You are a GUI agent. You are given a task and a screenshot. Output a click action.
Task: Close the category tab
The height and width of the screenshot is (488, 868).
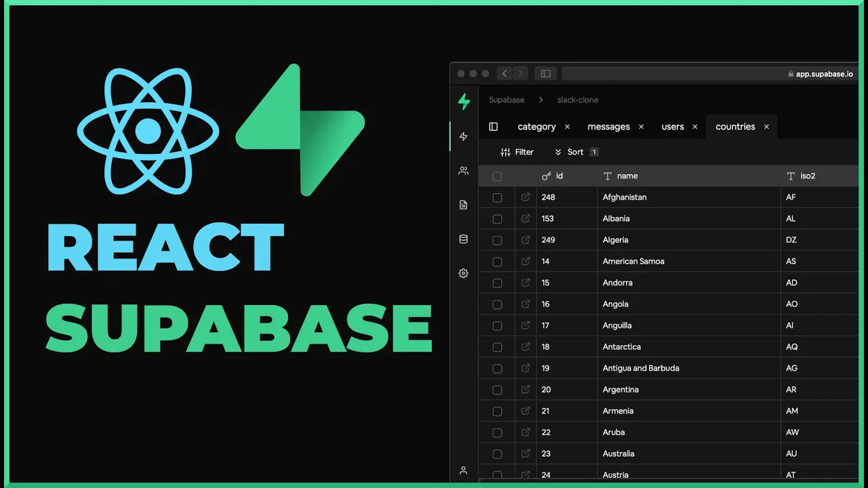pyautogui.click(x=567, y=127)
